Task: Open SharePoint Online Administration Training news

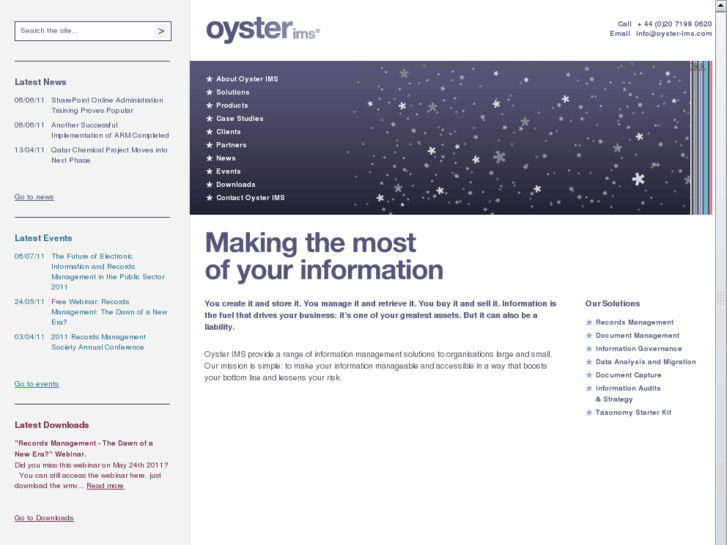Action: [x=107, y=105]
